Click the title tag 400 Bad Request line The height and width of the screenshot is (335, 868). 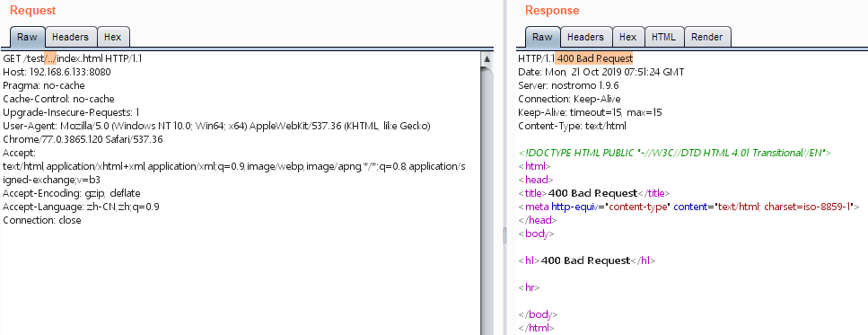click(x=594, y=193)
